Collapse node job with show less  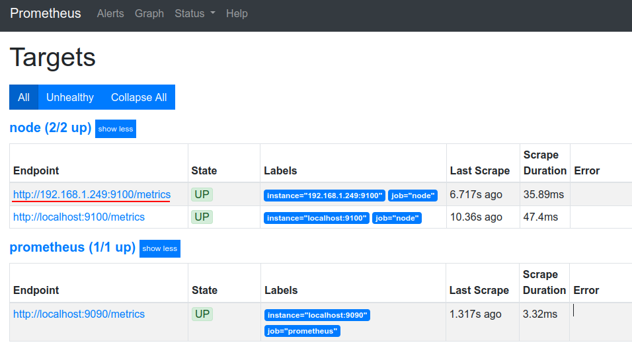(116, 129)
